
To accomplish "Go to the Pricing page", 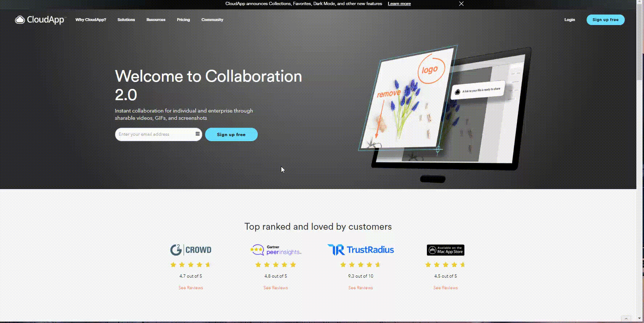I will point(183,20).
